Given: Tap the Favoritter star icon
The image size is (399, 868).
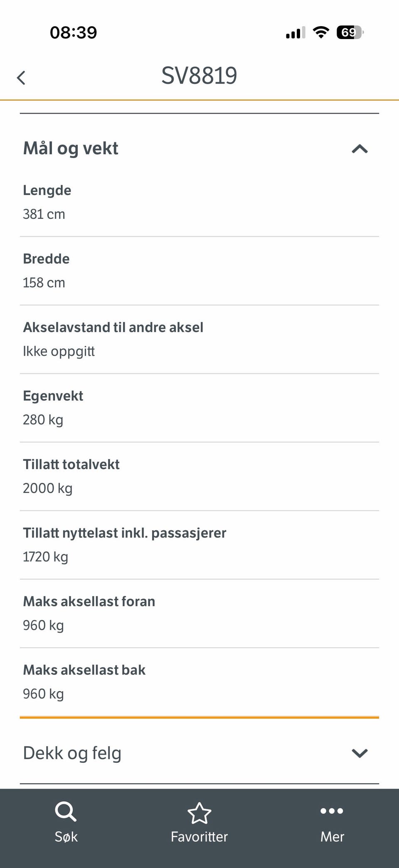Looking at the screenshot, I should [199, 813].
